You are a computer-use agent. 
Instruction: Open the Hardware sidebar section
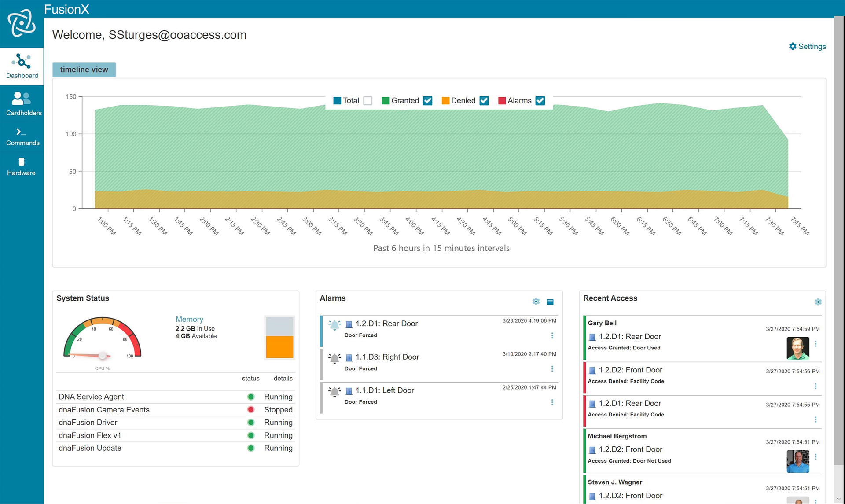(x=21, y=167)
